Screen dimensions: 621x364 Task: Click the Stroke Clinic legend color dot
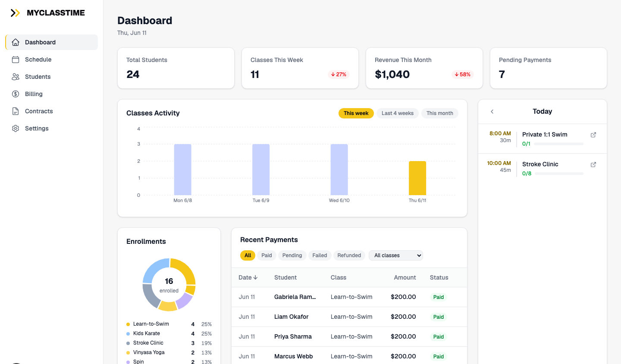(x=128, y=343)
